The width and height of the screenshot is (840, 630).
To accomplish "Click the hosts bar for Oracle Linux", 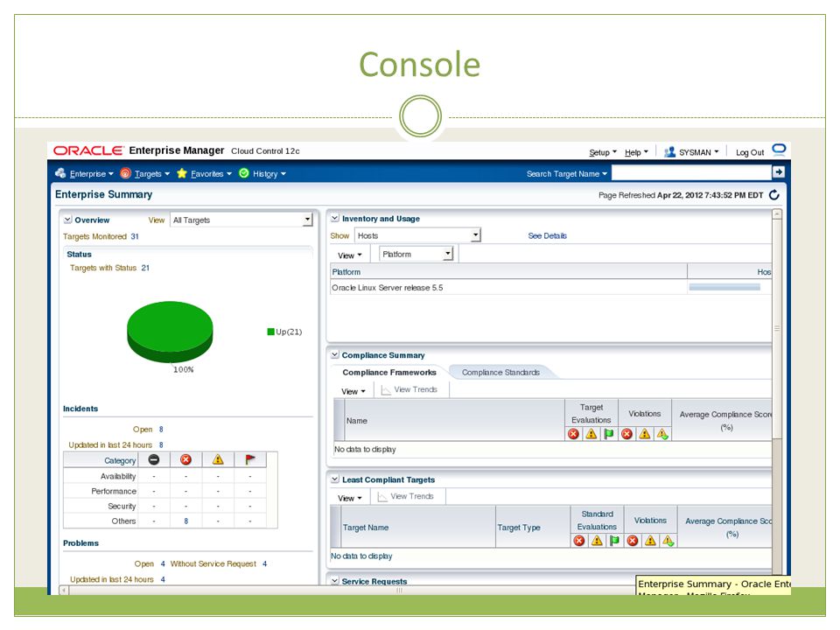I will [x=724, y=288].
